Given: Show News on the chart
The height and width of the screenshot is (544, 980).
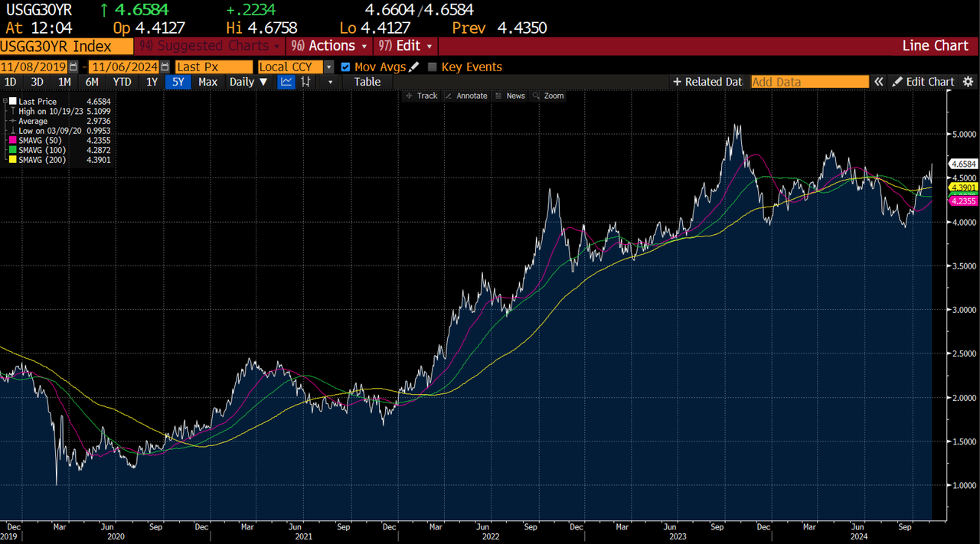Looking at the screenshot, I should (511, 96).
